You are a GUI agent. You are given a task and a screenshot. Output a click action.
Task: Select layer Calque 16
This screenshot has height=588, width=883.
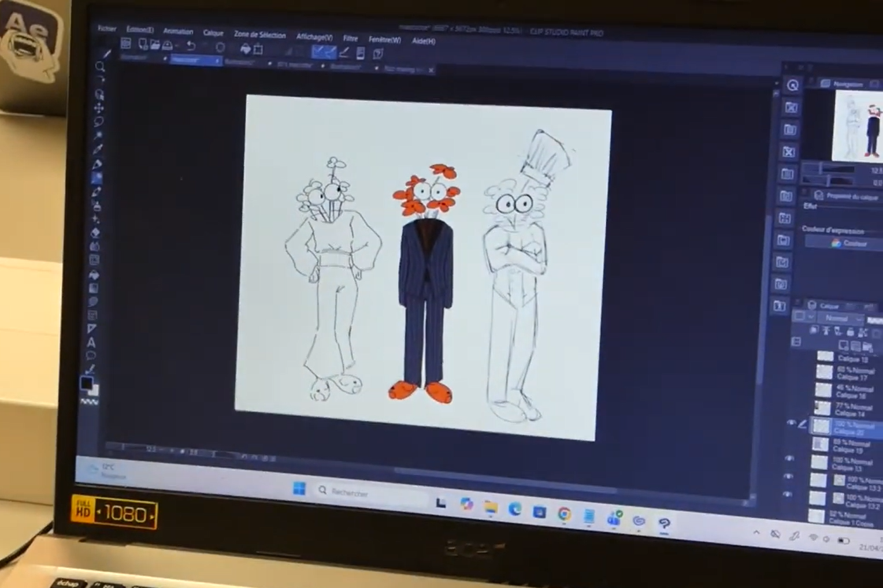pyautogui.click(x=849, y=392)
